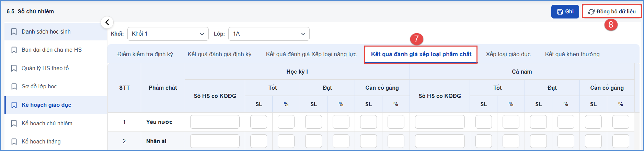Open Kế hoạch tháng in sidebar

[56, 141]
